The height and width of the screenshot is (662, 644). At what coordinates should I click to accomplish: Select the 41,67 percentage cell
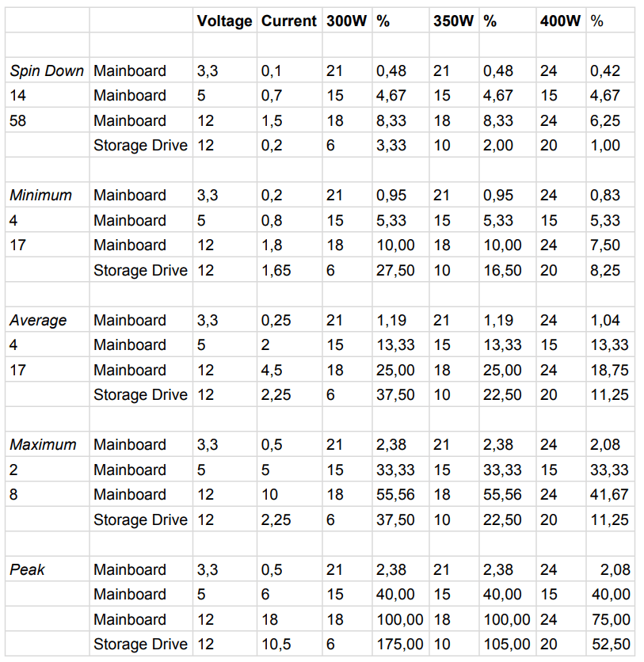pyautogui.click(x=609, y=494)
